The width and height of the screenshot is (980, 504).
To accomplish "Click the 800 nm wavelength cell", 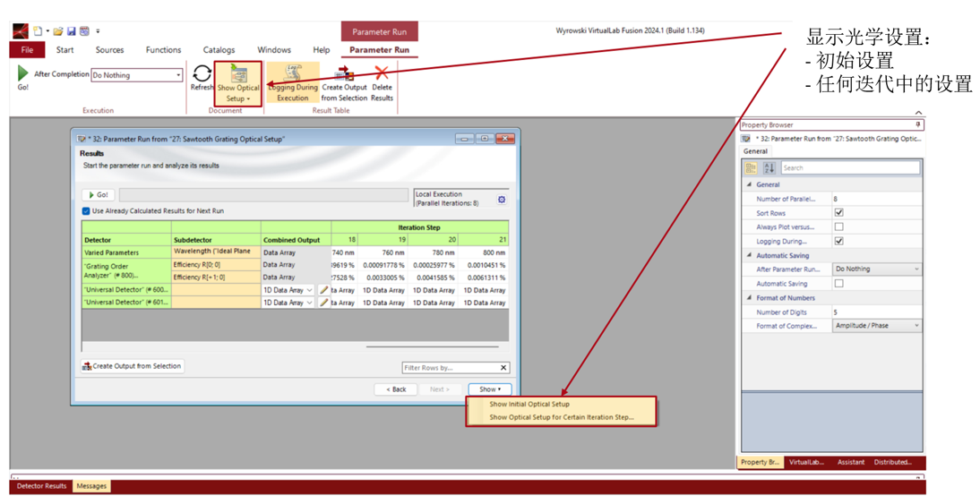I will click(483, 253).
